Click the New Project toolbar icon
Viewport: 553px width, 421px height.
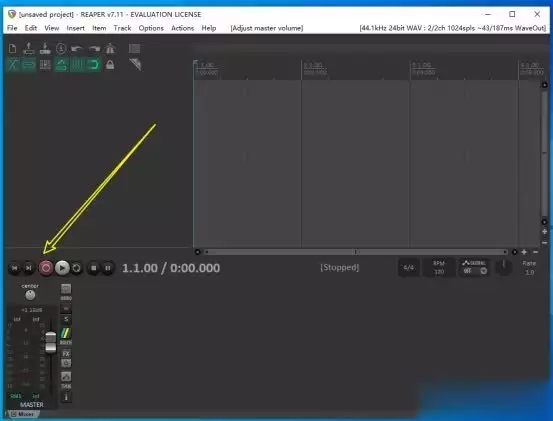tap(12, 48)
